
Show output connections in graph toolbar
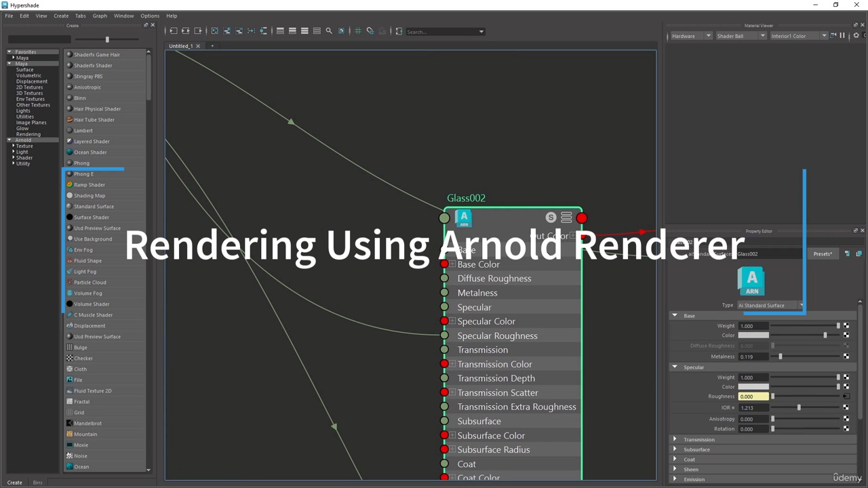coord(197,31)
